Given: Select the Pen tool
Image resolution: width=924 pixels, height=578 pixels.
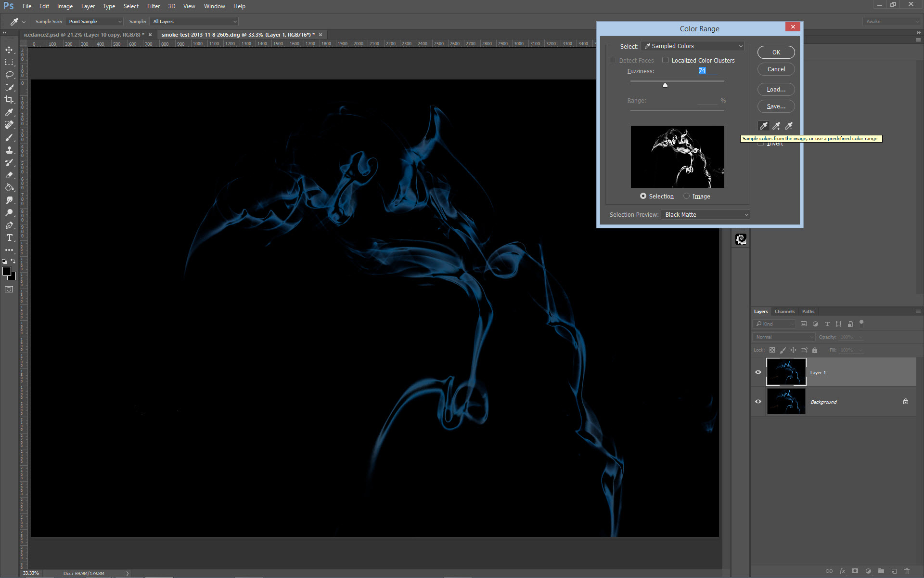Looking at the screenshot, I should point(9,225).
